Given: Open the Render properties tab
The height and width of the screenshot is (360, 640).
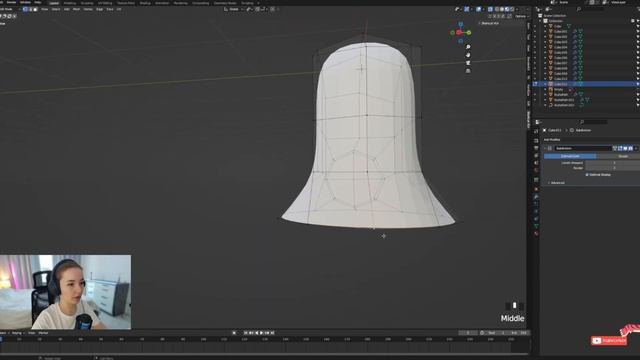Looking at the screenshot, I should pos(536,140).
